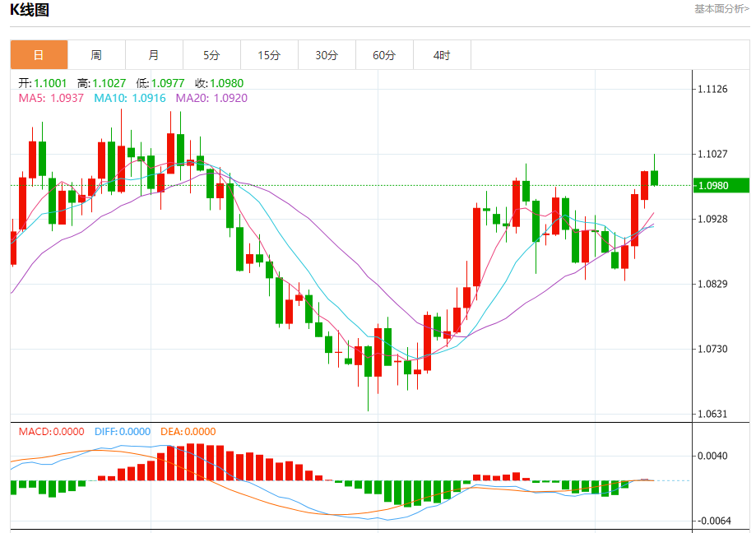Click the 高: 1.1027 high value

(x=101, y=83)
